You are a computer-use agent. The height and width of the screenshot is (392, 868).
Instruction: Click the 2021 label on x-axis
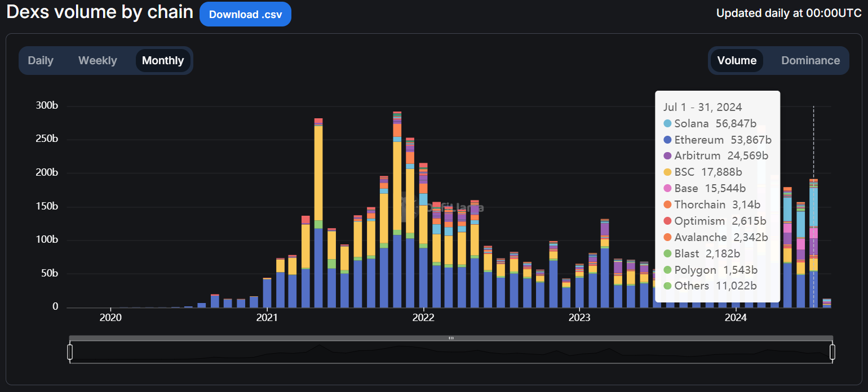(267, 318)
